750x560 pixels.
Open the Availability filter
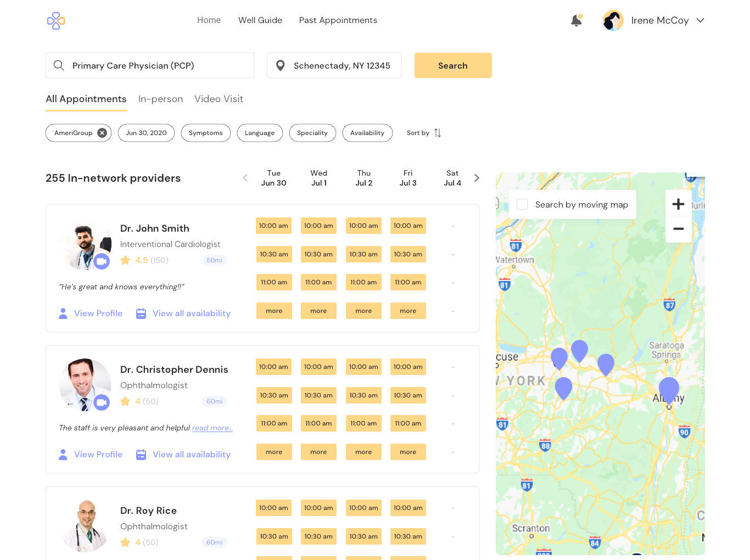click(x=367, y=133)
